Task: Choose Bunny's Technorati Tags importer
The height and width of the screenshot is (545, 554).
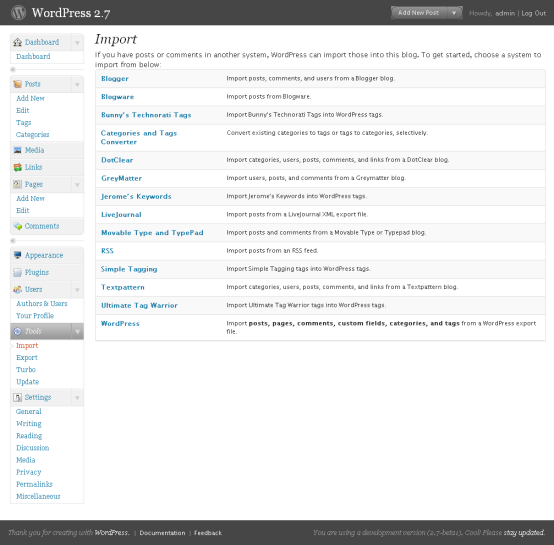Action: tap(146, 115)
